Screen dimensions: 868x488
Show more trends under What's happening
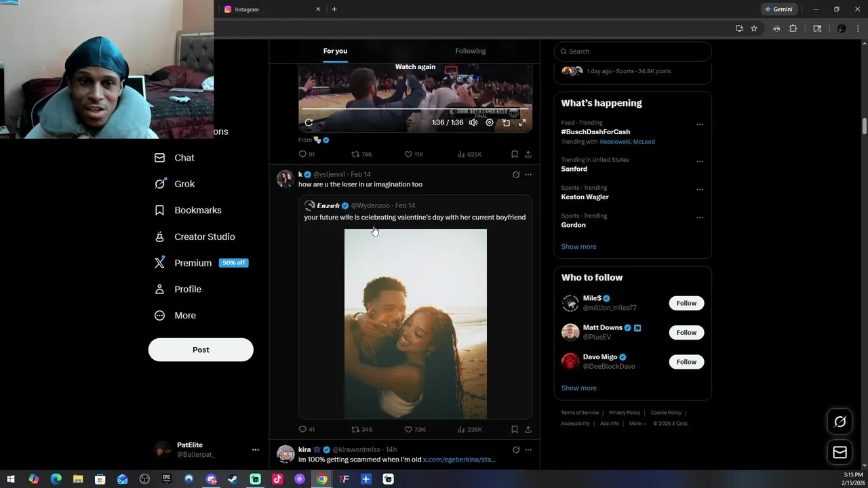(578, 247)
